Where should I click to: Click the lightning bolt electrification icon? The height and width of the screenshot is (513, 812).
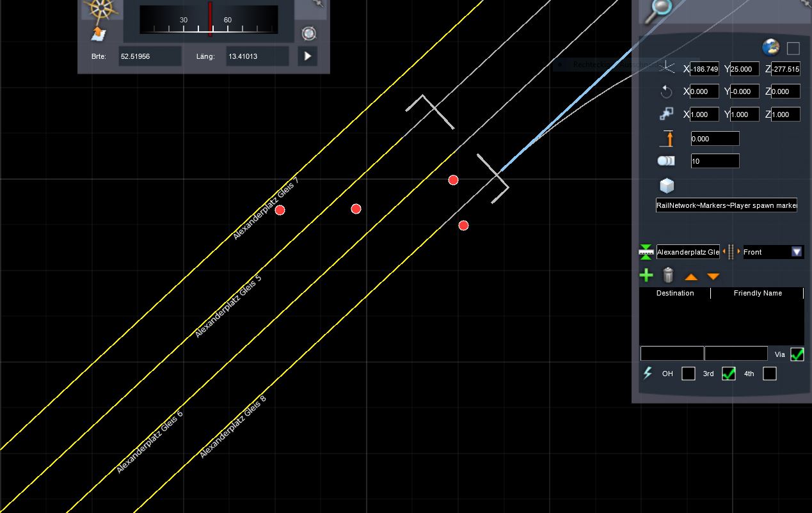click(x=648, y=373)
